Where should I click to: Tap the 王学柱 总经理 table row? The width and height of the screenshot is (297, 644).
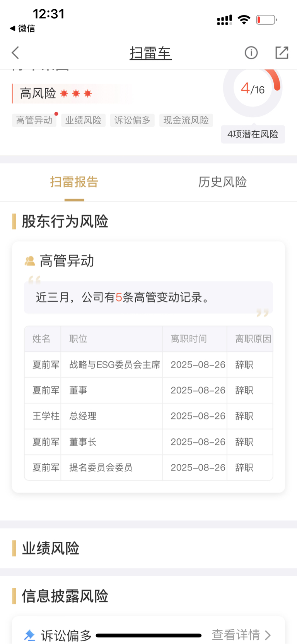[x=148, y=416]
